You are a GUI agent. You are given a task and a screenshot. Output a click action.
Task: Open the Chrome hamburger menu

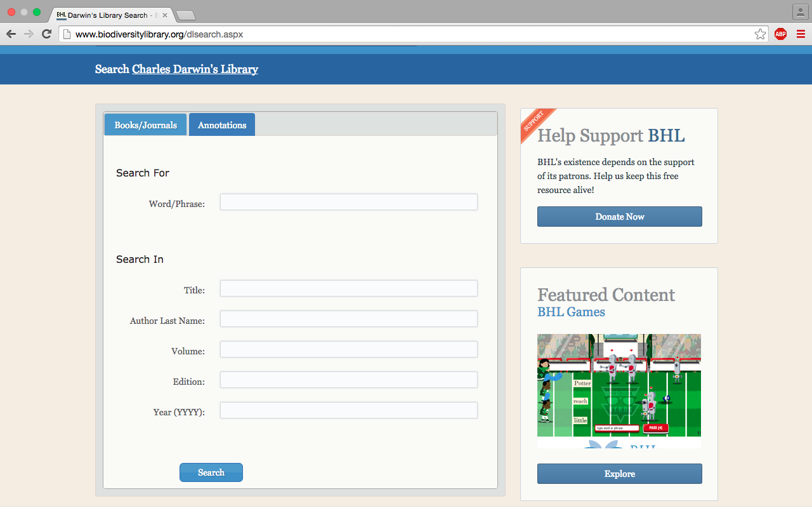(801, 34)
